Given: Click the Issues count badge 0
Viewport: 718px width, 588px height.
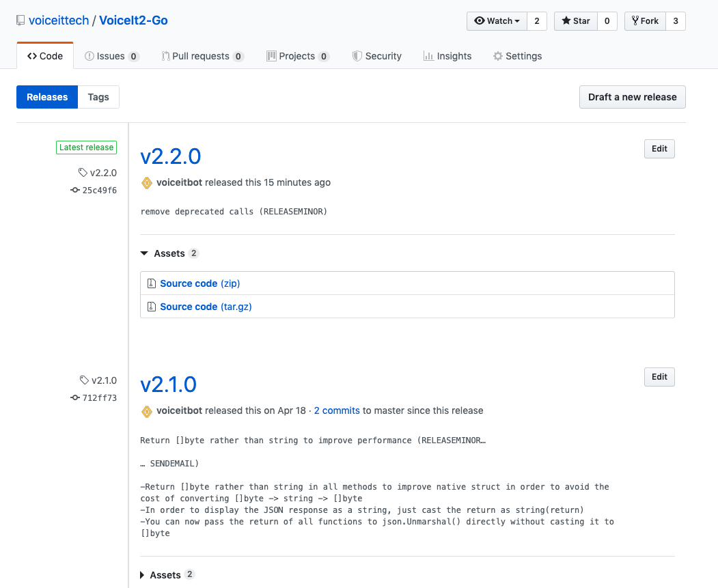Looking at the screenshot, I should coord(133,56).
